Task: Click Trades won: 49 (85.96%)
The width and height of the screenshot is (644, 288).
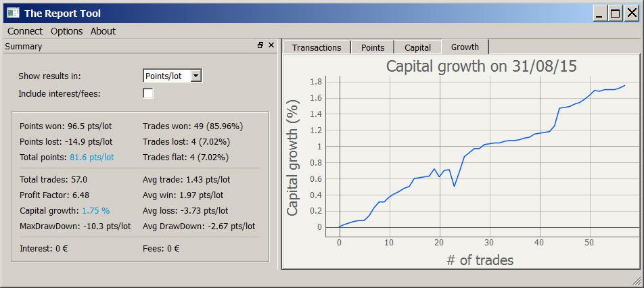Action: click(x=193, y=126)
